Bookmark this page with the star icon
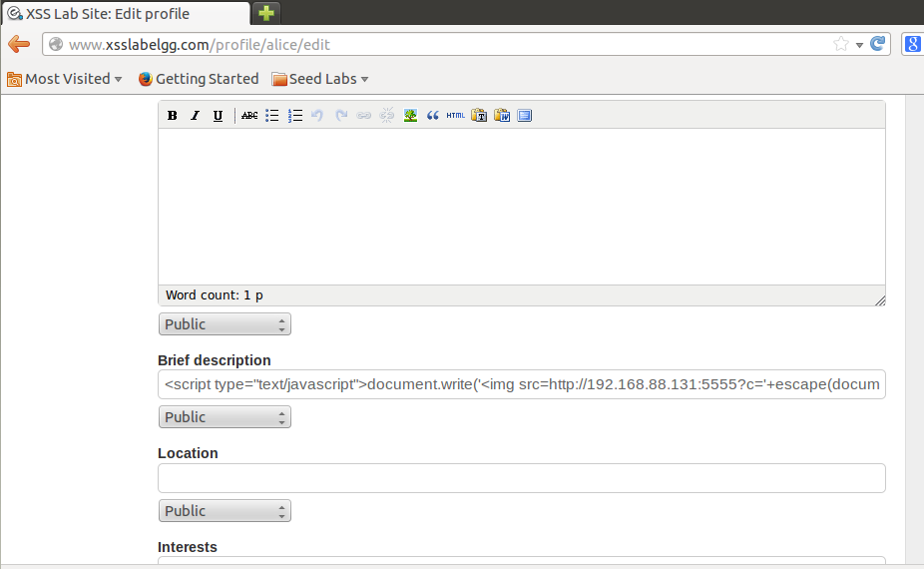 841,44
